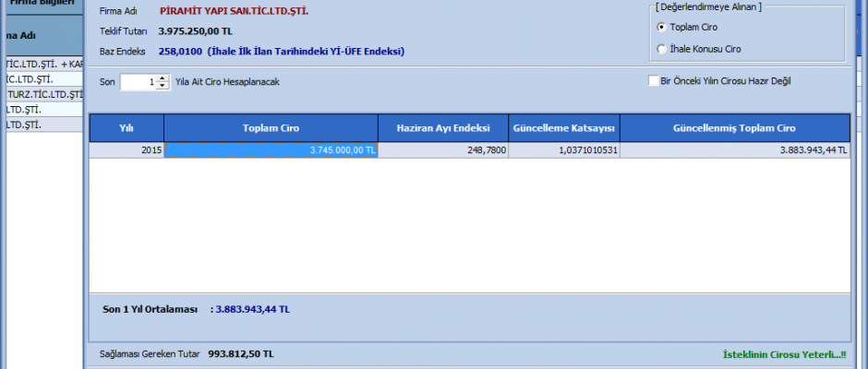Sort by Toplam Ciro column header
868x369 pixels.
271,128
